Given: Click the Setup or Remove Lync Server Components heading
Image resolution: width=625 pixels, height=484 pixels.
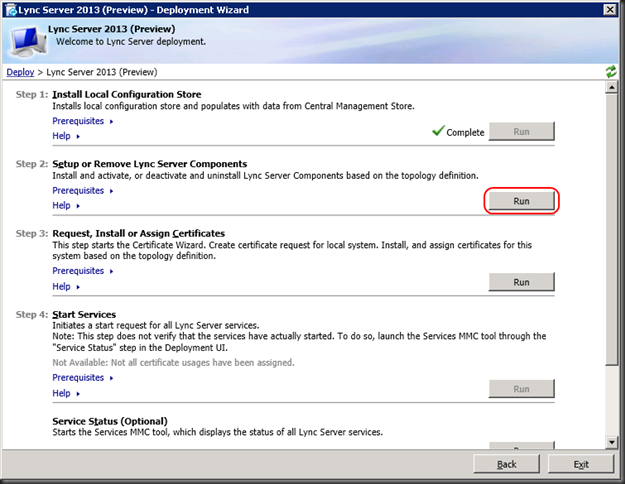Looking at the screenshot, I should pos(149,164).
